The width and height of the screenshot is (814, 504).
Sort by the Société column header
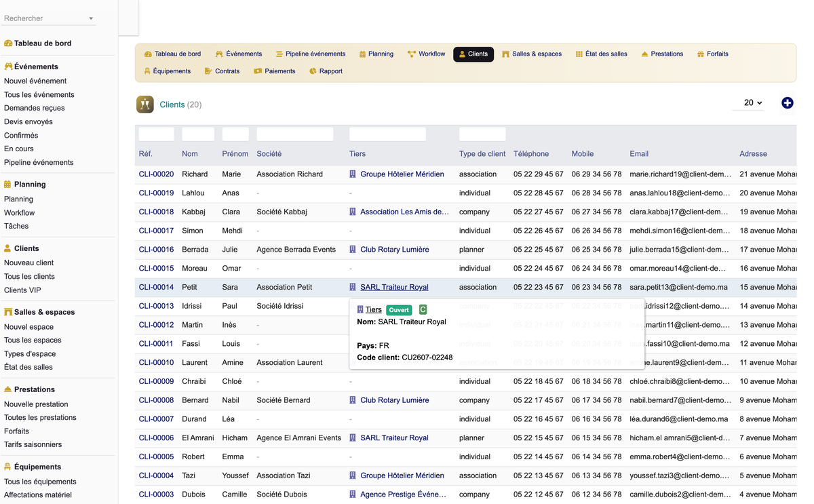tap(269, 154)
